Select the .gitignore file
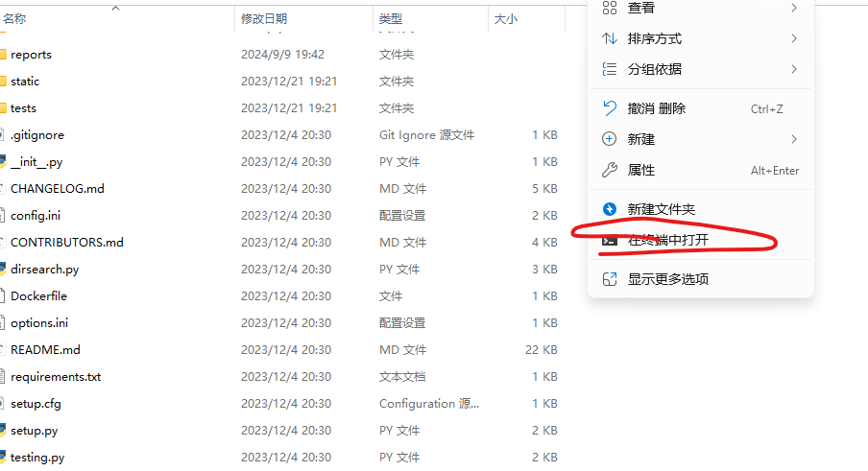 click(x=37, y=135)
